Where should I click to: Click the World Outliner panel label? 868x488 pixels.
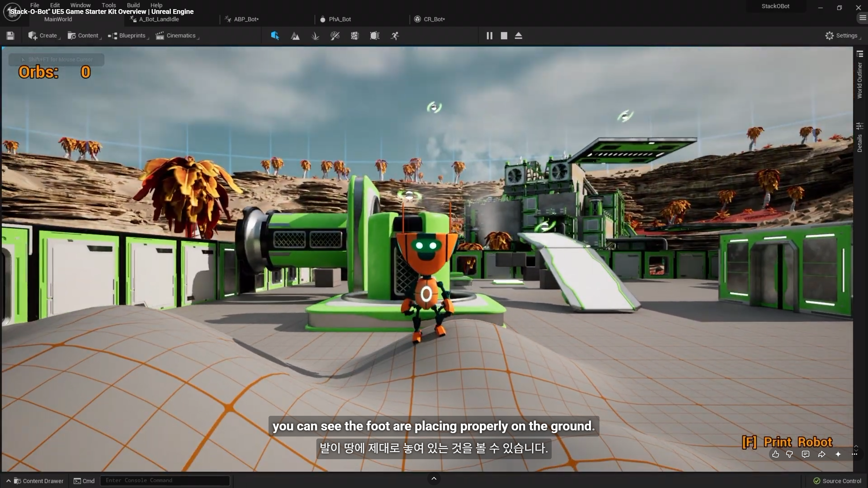[860, 80]
